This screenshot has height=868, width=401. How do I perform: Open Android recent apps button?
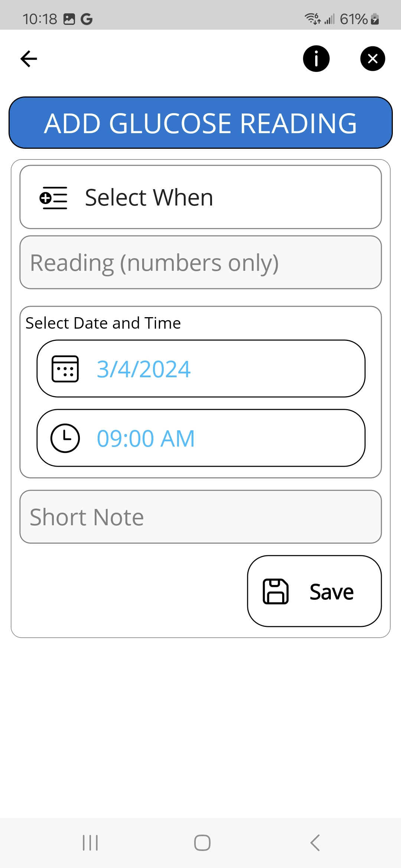click(90, 843)
